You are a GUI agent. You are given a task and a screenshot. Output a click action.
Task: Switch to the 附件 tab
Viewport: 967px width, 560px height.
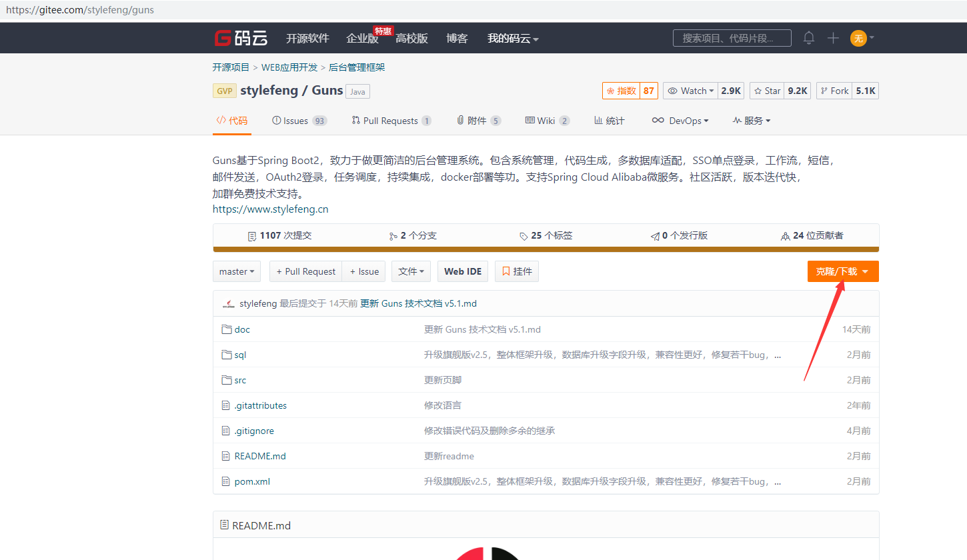tap(479, 121)
